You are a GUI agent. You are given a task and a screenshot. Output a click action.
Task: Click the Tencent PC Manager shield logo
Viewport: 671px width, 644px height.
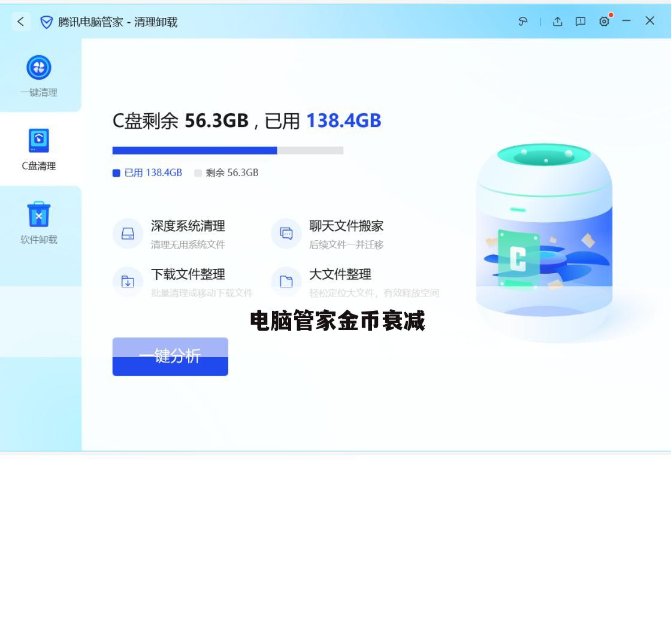(x=46, y=22)
